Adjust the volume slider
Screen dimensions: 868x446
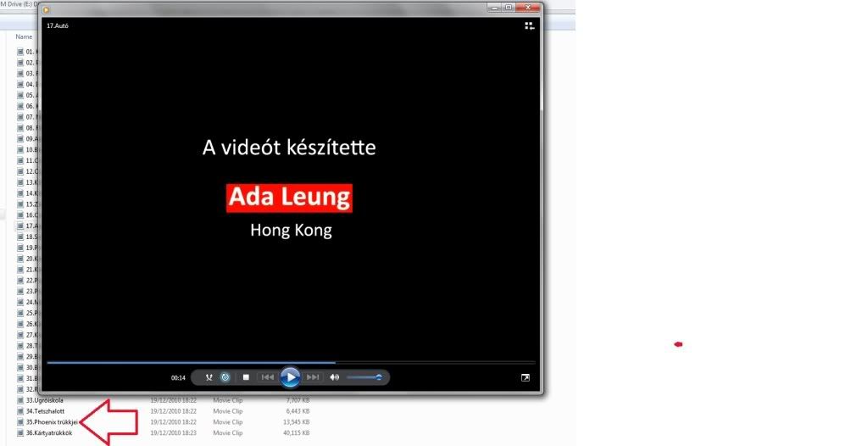point(364,377)
